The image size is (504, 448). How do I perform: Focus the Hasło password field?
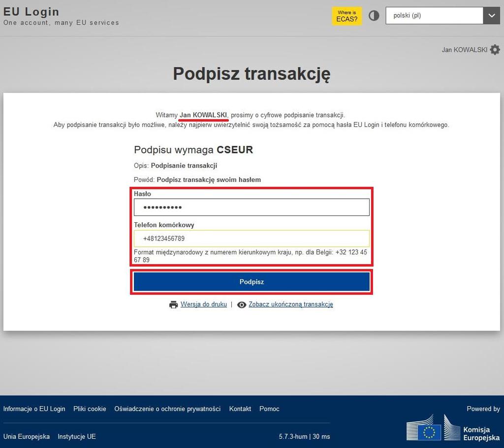click(x=252, y=207)
